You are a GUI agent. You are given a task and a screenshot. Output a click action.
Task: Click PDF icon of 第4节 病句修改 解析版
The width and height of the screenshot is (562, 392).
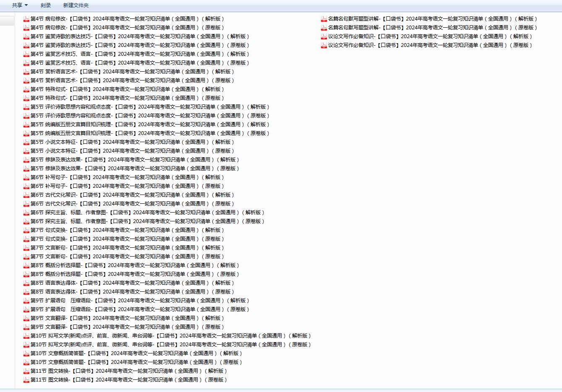(26, 19)
